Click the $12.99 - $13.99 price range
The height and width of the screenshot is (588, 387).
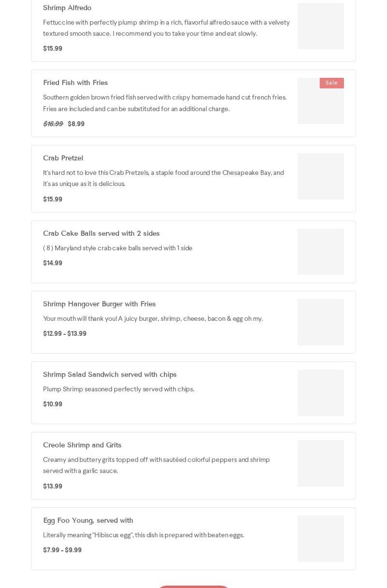pyautogui.click(x=65, y=334)
